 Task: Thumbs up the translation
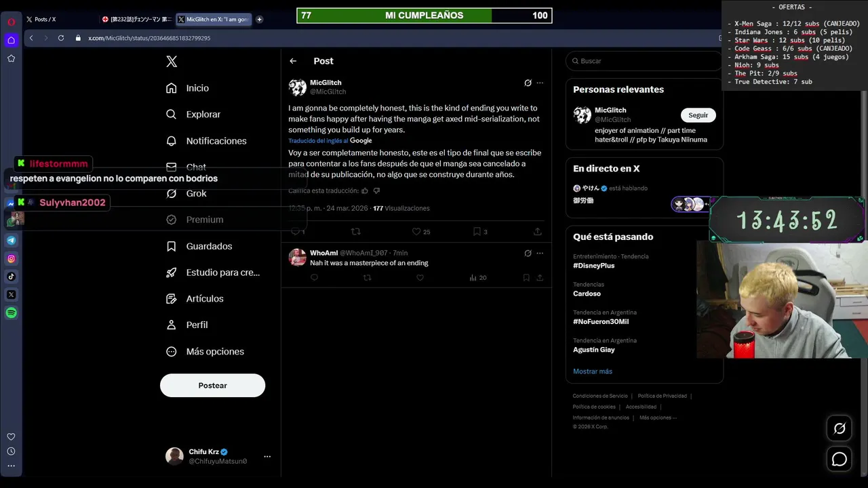coord(365,191)
